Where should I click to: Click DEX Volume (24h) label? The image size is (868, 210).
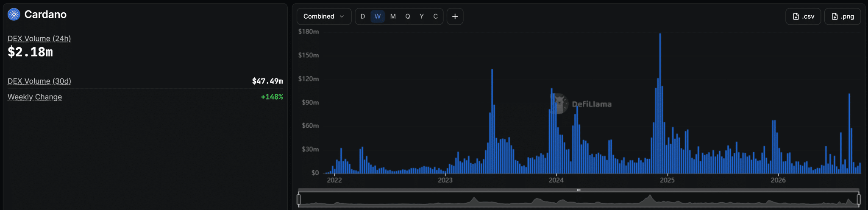(x=39, y=39)
